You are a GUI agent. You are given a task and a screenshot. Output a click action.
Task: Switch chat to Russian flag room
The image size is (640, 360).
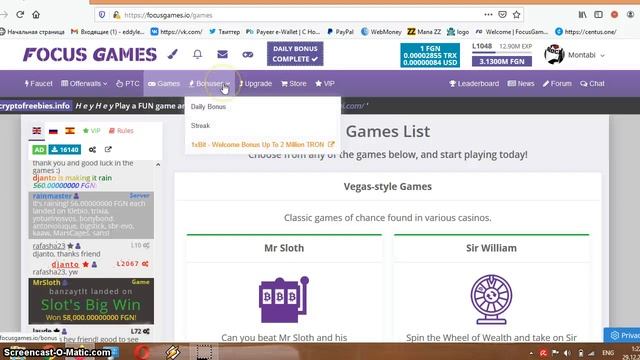[53, 131]
